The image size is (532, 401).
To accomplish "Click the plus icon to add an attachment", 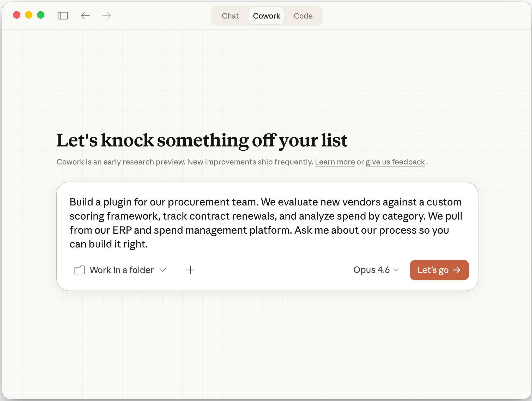I will [x=190, y=270].
